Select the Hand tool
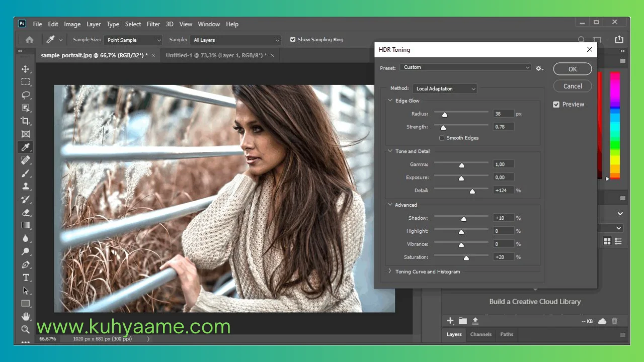 (26, 317)
